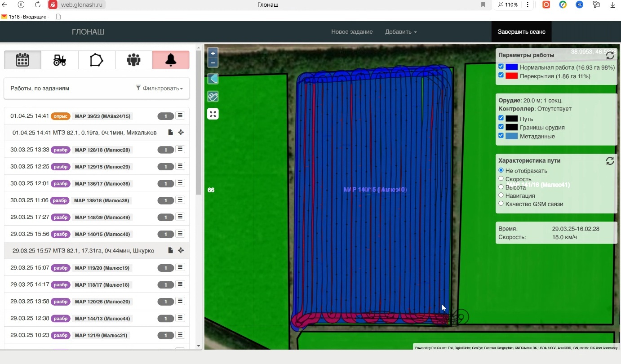Image resolution: width=621 pixels, height=364 pixels.
Task: Click blue Нормальная работа color swatch
Action: coord(511,67)
